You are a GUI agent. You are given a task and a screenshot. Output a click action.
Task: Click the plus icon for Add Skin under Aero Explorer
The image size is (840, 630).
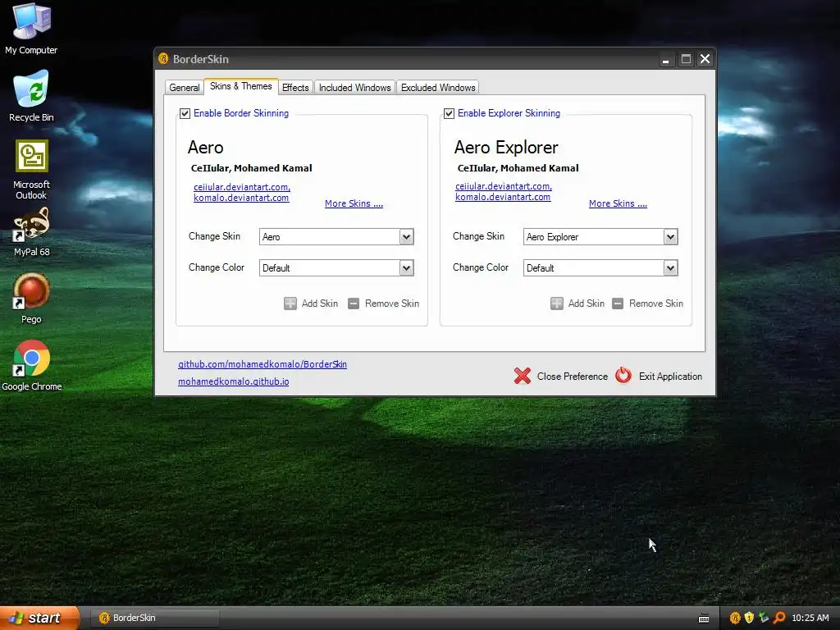click(x=557, y=304)
